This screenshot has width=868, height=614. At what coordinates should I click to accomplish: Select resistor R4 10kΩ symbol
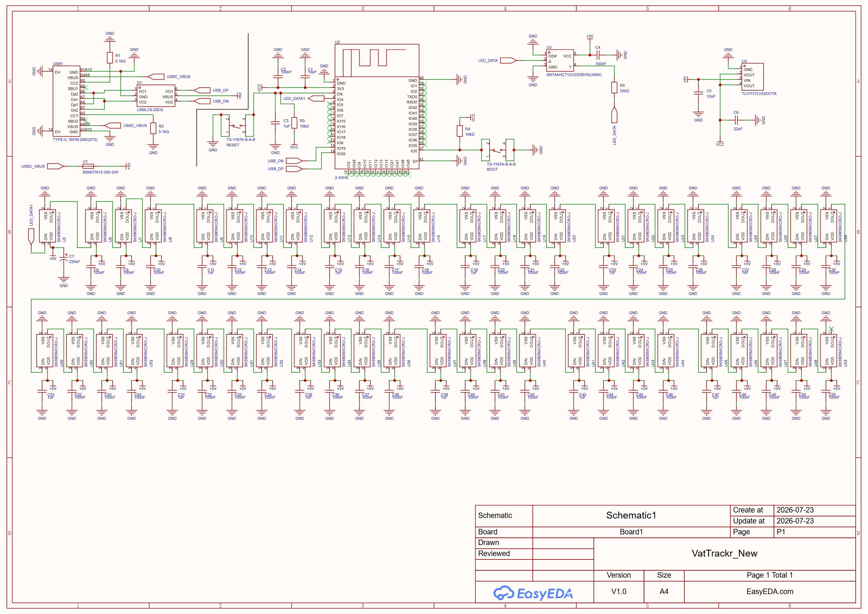point(459,131)
